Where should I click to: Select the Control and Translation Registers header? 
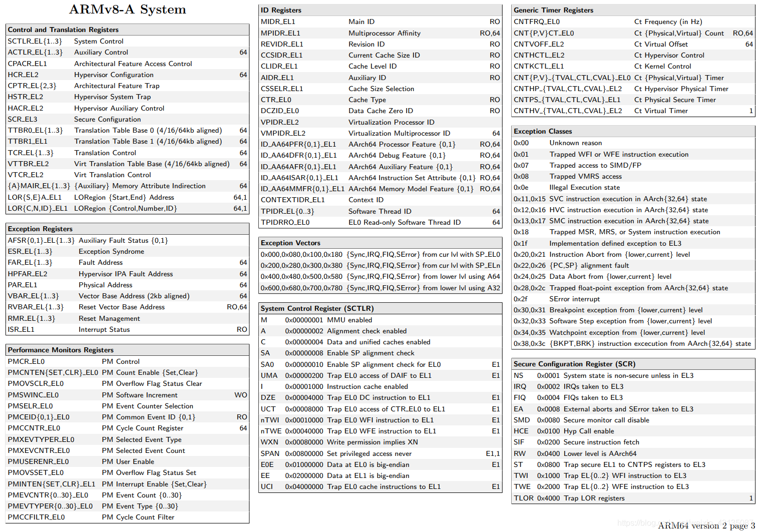pos(63,30)
